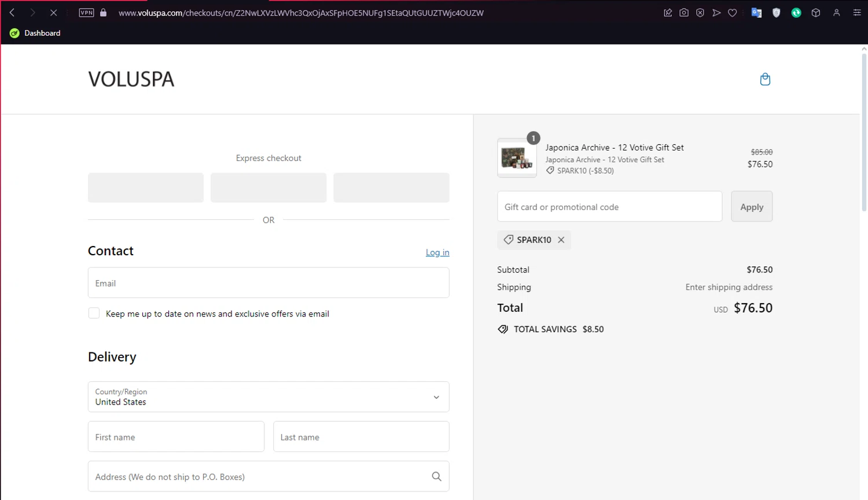Click the address search magnifier icon
Image resolution: width=868 pixels, height=500 pixels.
(436, 476)
